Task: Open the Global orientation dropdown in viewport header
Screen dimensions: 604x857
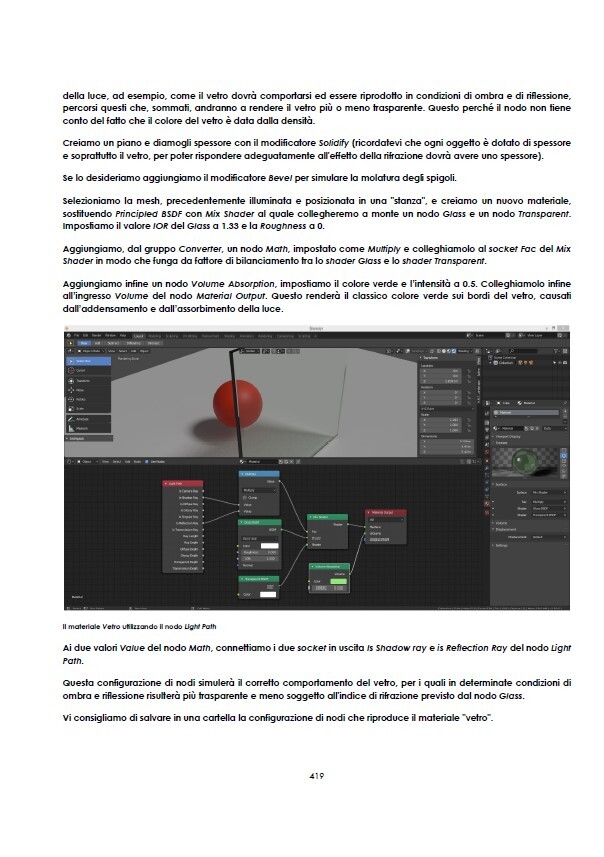Action: [x=249, y=351]
